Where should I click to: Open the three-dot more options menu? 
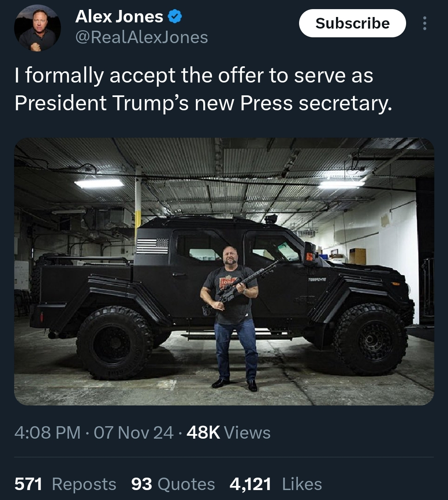[x=424, y=23]
